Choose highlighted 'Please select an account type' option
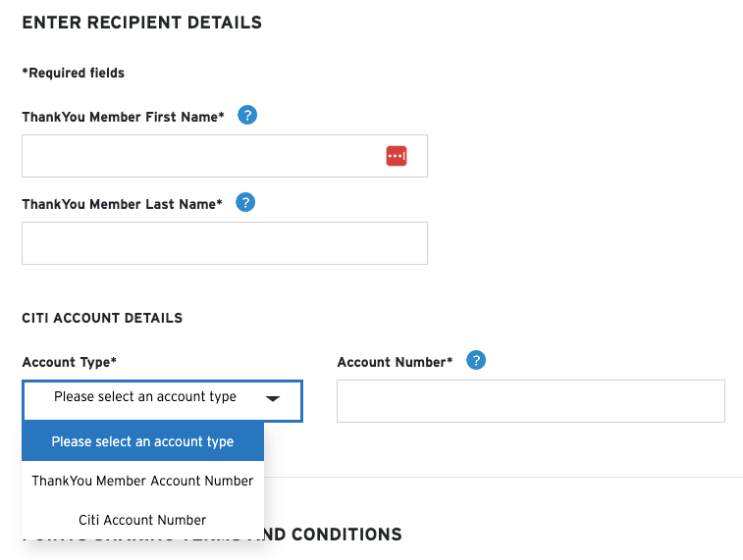Image resolution: width=743 pixels, height=560 pixels. click(x=142, y=441)
